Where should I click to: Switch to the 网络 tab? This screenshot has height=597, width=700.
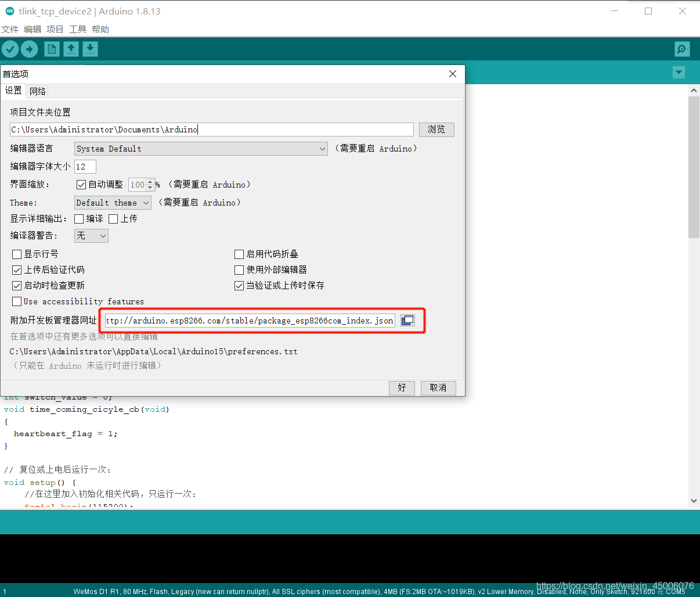[x=38, y=91]
